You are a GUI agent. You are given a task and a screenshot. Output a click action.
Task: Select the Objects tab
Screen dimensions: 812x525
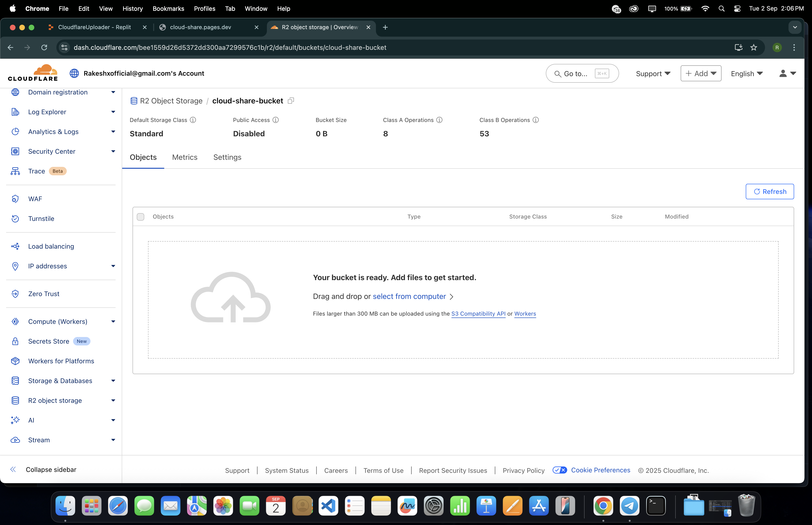(x=143, y=157)
